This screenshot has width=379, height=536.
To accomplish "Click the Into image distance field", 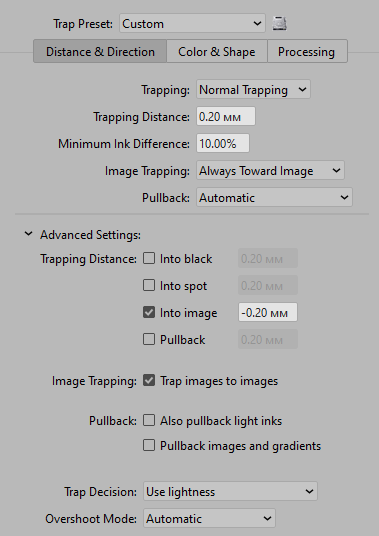I will click(x=268, y=312).
